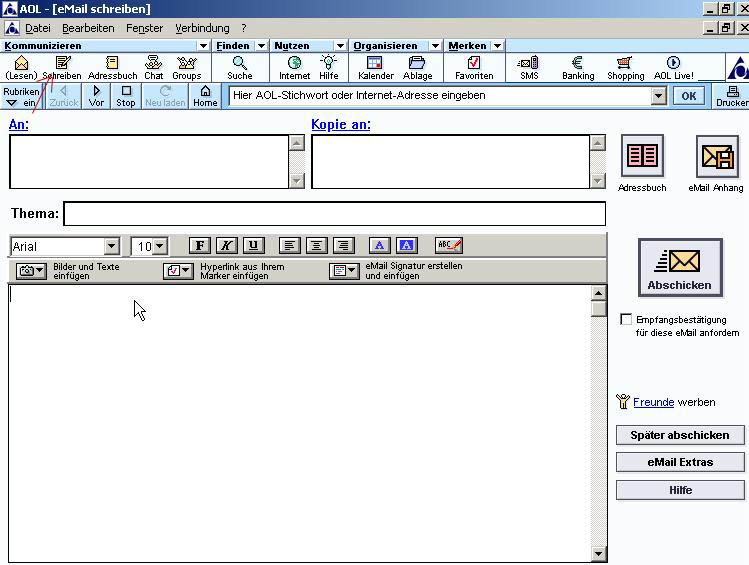Open the ? help menu
The width and height of the screenshot is (749, 565).
pos(244,28)
